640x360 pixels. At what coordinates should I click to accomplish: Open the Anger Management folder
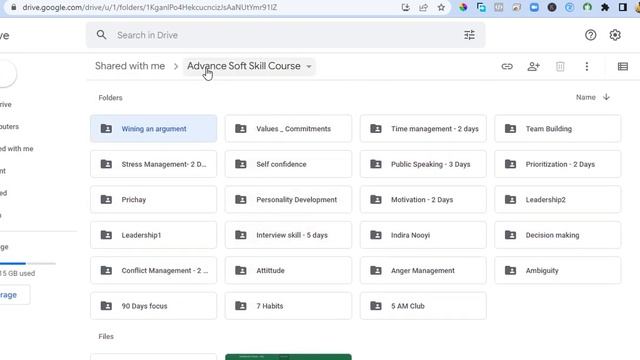click(x=423, y=270)
